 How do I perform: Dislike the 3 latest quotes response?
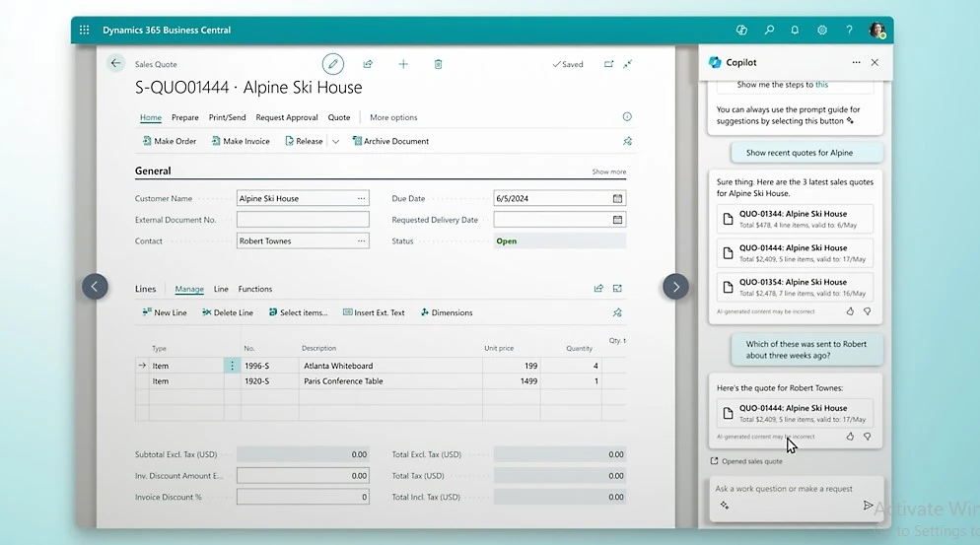867,310
